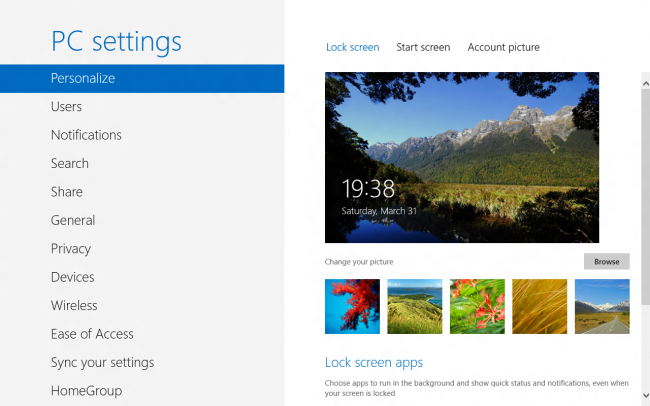Click the PC settings title
This screenshot has height=406, width=650.
(116, 41)
